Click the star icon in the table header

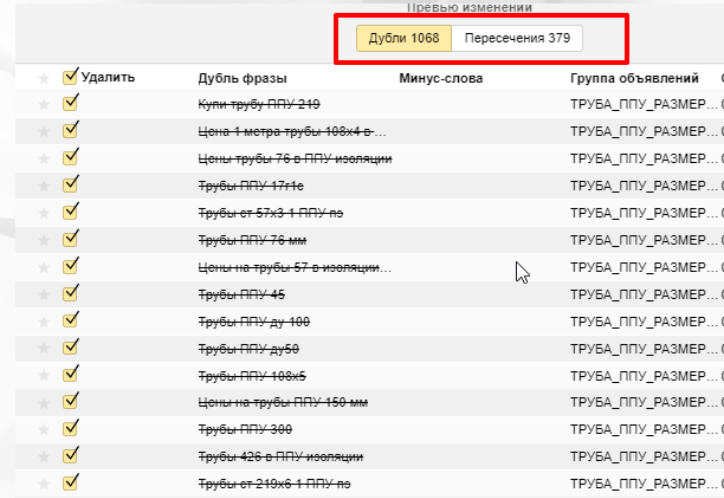pos(43,78)
